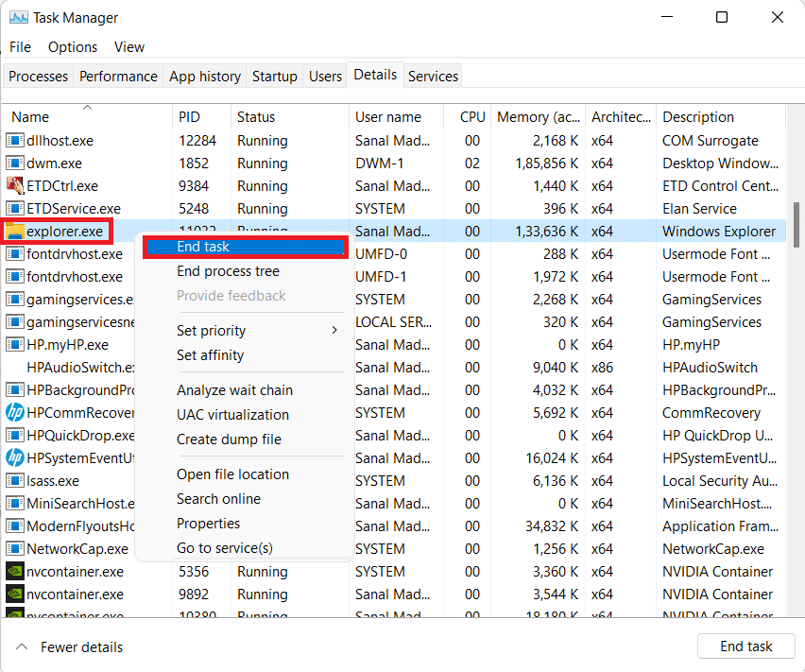Click the first nvcontainer.exe NVIDIA icon
The width and height of the screenshot is (805, 672).
click(15, 572)
